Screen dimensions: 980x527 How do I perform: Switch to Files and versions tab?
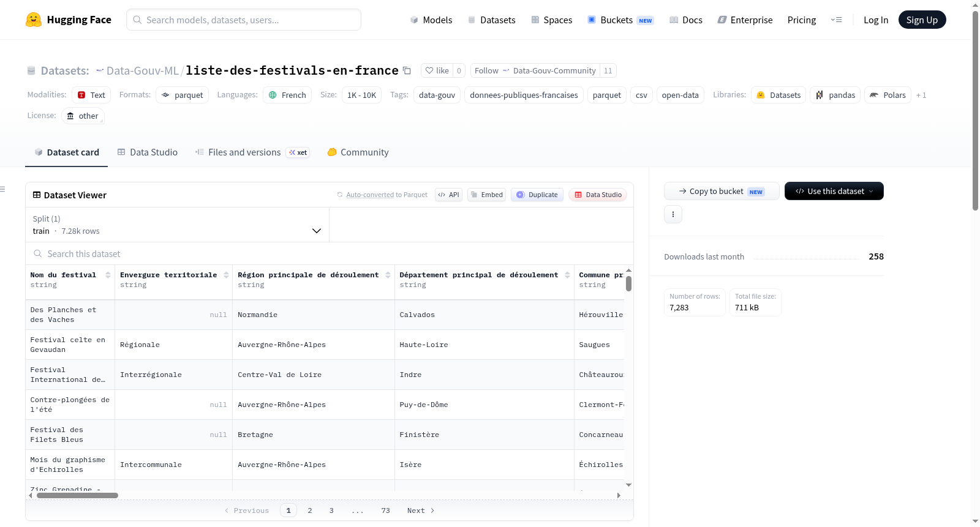click(252, 152)
